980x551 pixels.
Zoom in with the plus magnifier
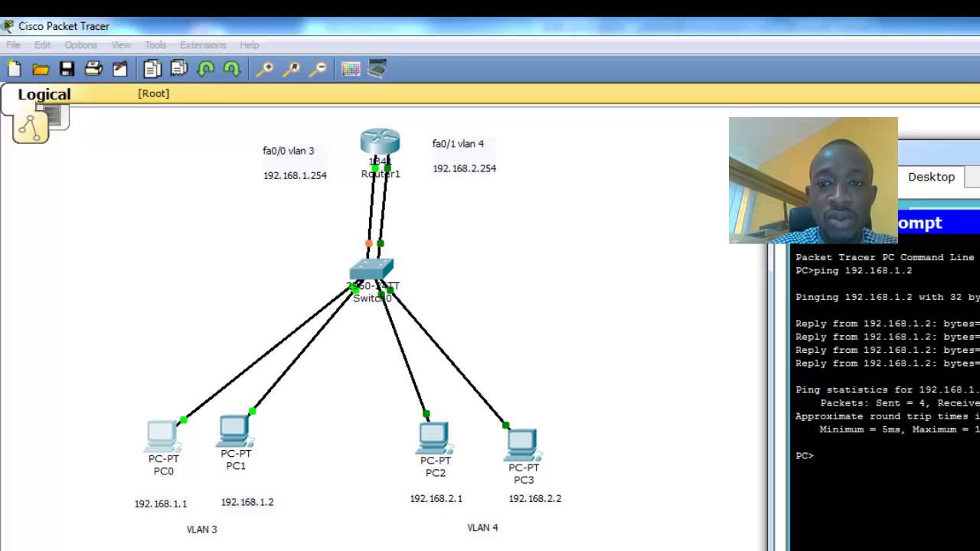click(264, 69)
